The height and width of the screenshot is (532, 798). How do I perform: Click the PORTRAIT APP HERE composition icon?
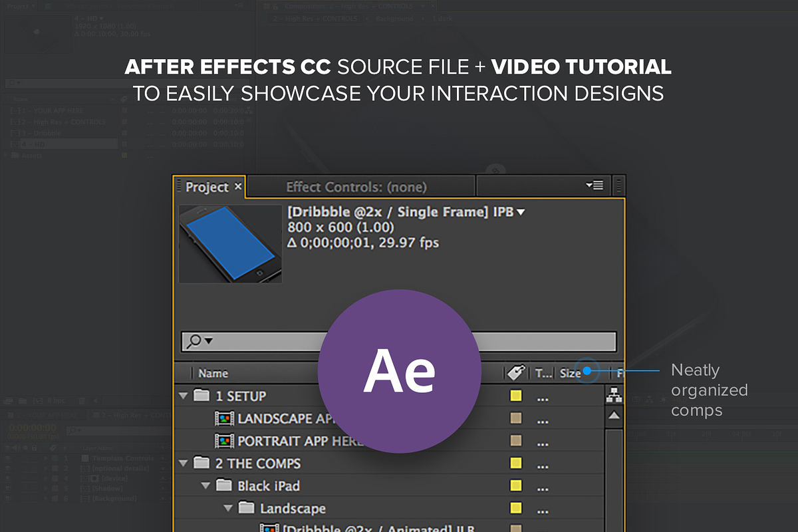tap(225, 441)
